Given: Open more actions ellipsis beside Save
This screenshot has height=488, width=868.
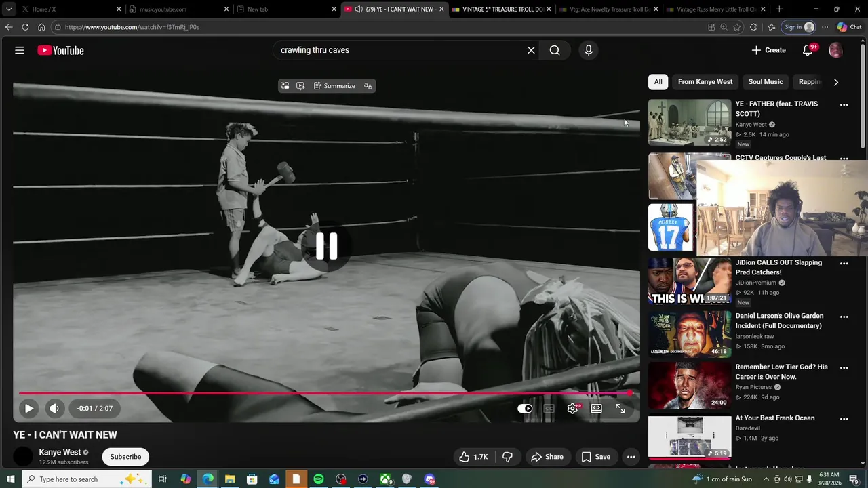Looking at the screenshot, I should (x=631, y=457).
